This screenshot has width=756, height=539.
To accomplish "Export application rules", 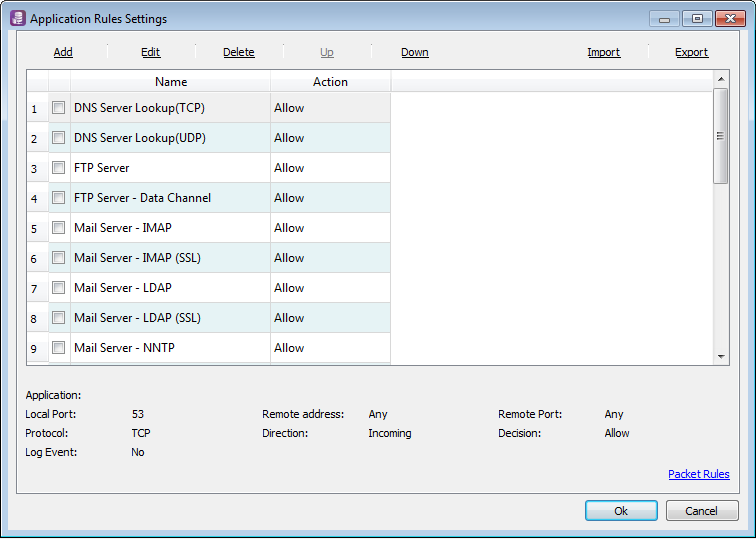I will point(691,52).
